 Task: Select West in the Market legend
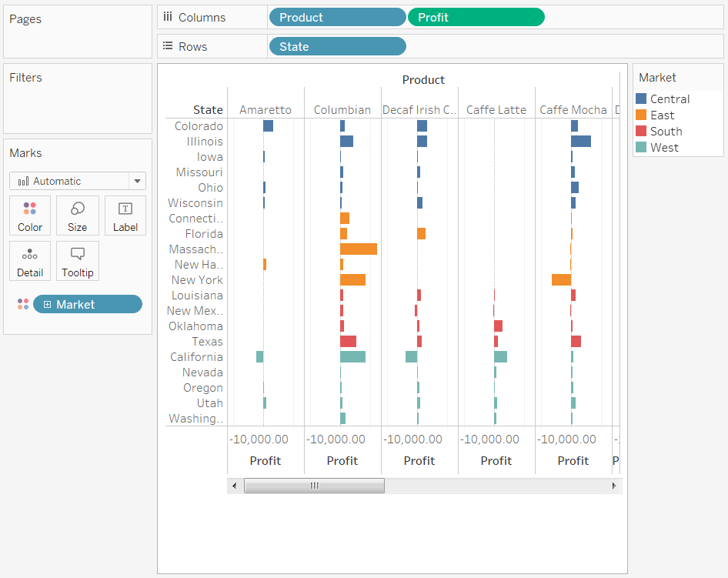pyautogui.click(x=664, y=148)
